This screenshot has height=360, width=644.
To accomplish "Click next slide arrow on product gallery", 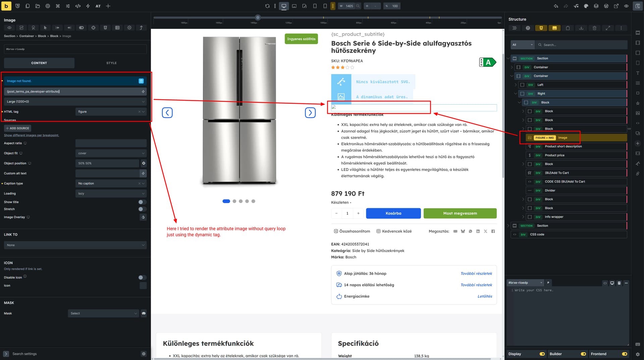I will click(310, 113).
